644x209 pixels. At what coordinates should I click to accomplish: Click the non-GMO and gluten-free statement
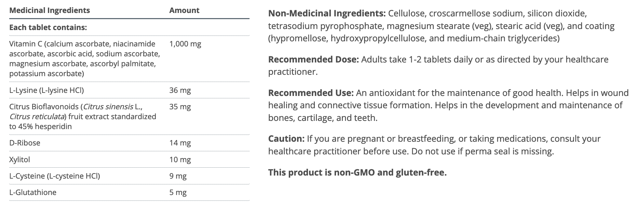coord(357,172)
